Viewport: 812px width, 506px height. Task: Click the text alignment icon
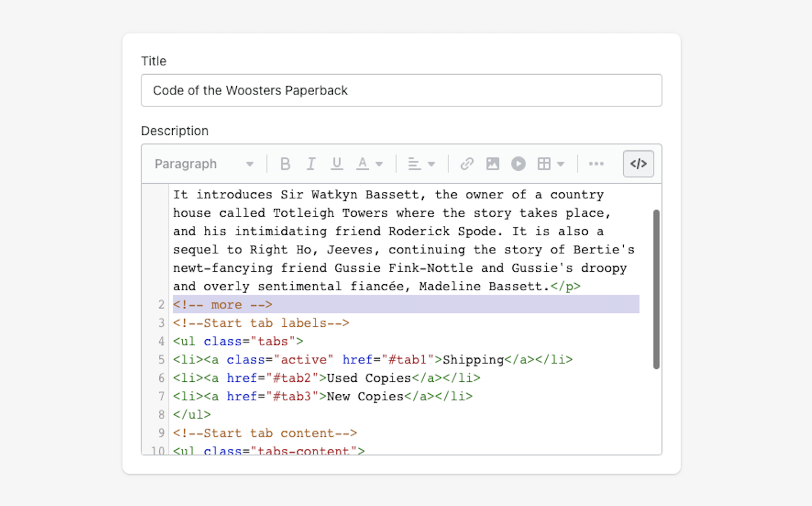[414, 164]
